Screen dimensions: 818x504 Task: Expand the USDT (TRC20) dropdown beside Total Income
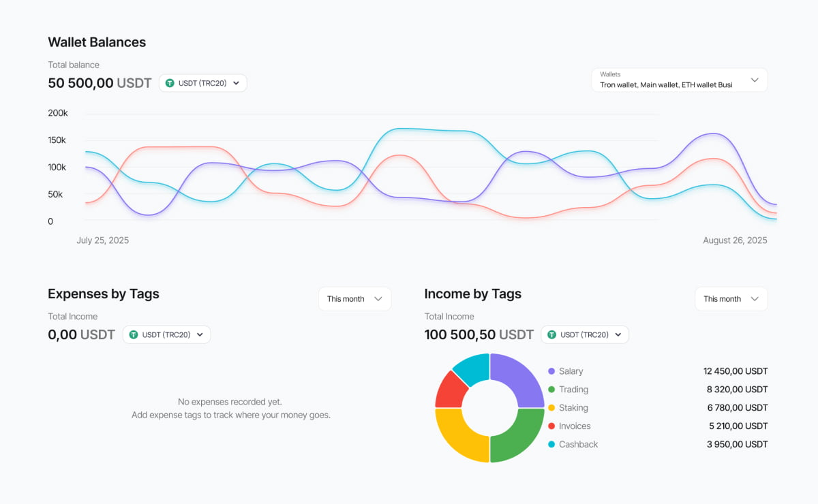tap(585, 334)
